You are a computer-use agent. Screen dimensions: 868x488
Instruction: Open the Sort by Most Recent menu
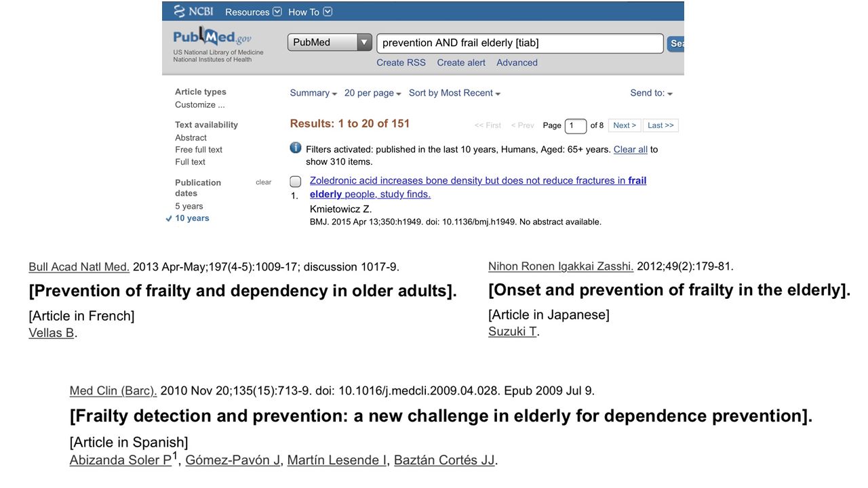point(454,93)
